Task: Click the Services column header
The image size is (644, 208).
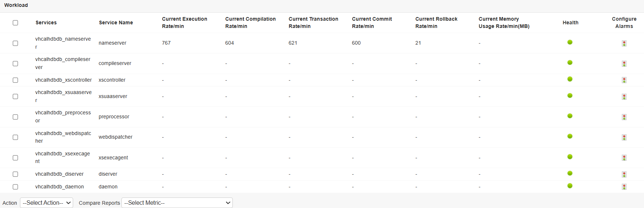Action: [x=46, y=23]
